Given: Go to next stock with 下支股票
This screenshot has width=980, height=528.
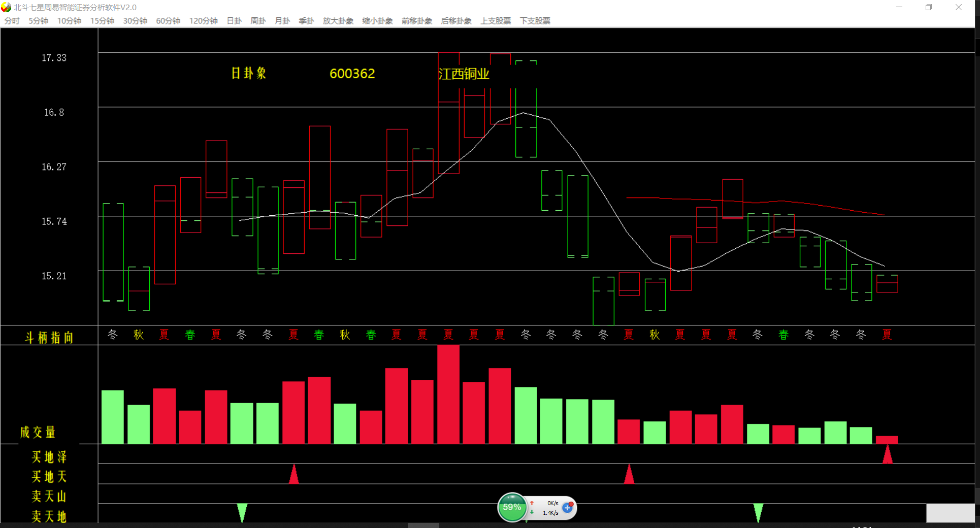Looking at the screenshot, I should [x=535, y=21].
